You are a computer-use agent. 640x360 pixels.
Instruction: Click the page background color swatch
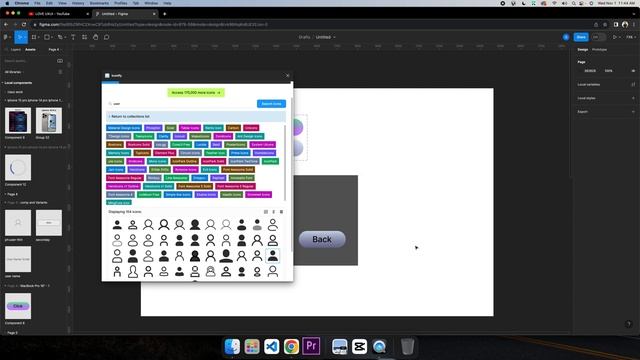(x=581, y=71)
